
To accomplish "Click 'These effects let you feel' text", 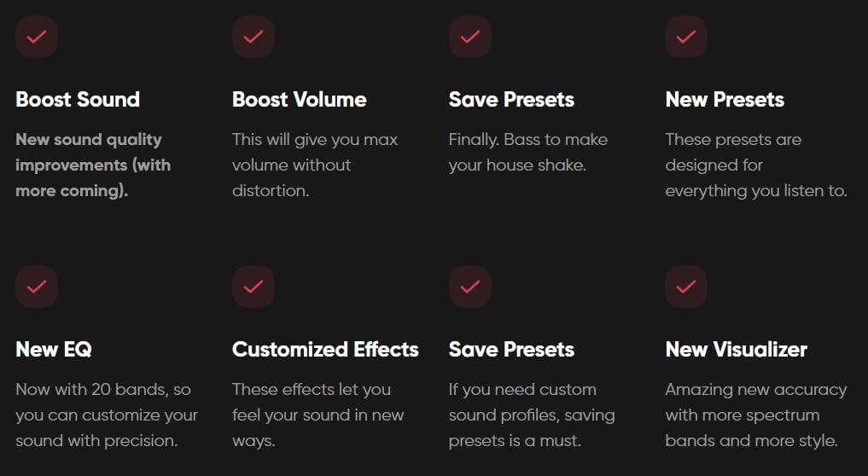I will pos(317,415).
